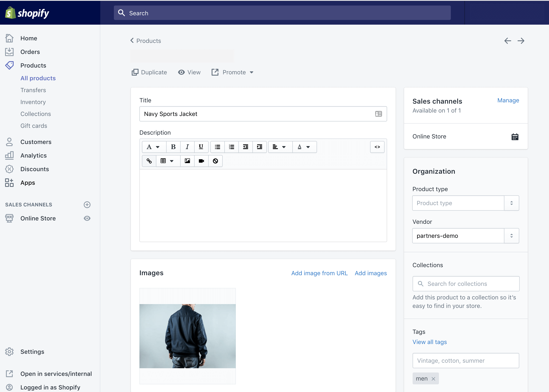The image size is (549, 392).
Task: Open the Home sidebar icon
Action: 9,38
